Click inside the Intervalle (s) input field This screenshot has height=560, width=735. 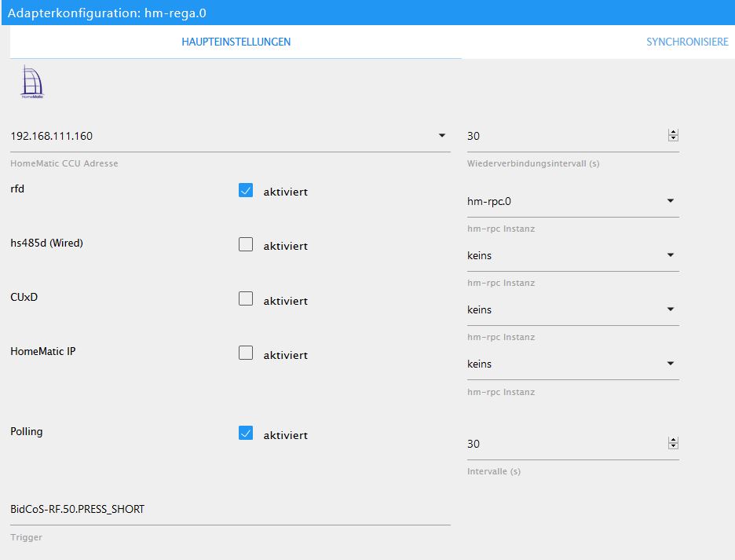(550, 444)
